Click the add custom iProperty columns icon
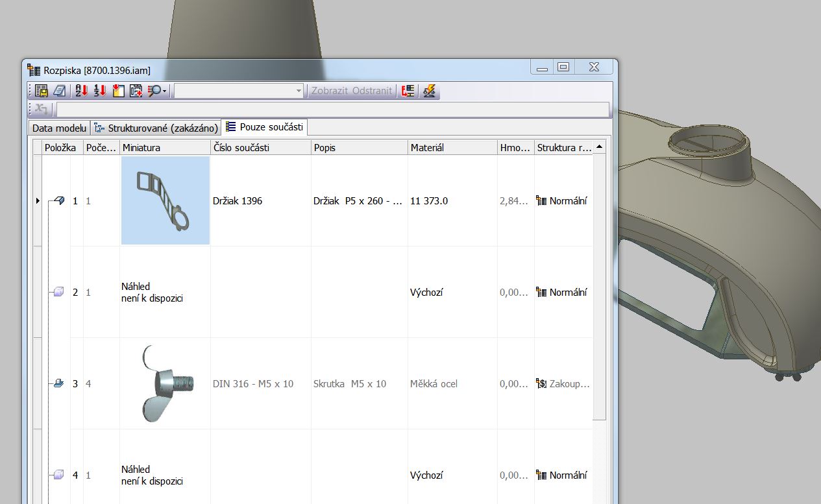This screenshot has height=504, width=821. point(118,91)
